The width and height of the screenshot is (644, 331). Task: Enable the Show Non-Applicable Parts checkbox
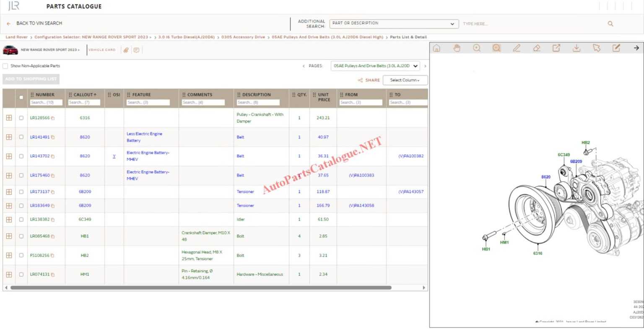pyautogui.click(x=5, y=66)
